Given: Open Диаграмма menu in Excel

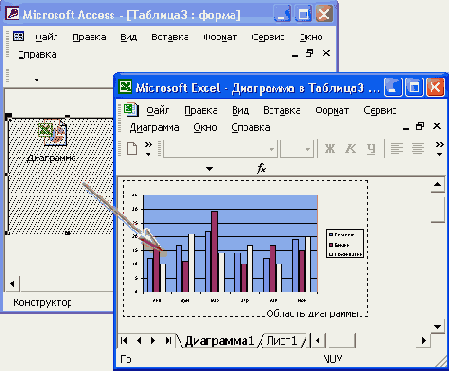Looking at the screenshot, I should coord(154,127).
